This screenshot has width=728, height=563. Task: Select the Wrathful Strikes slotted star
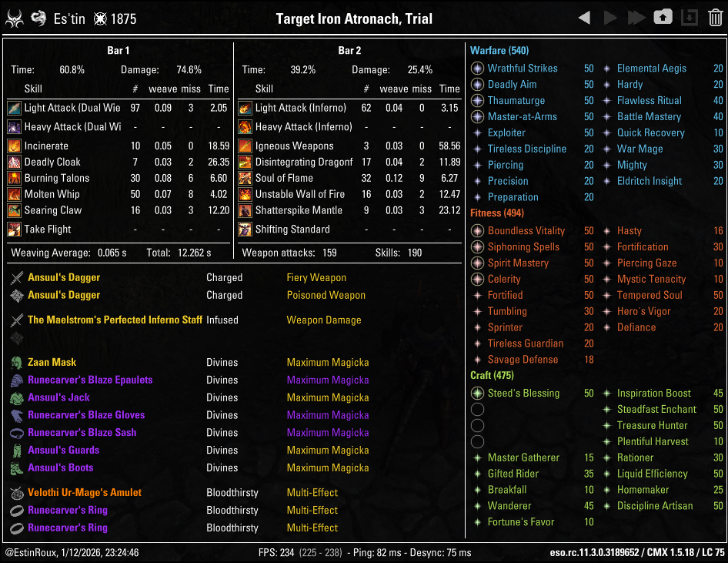(477, 69)
